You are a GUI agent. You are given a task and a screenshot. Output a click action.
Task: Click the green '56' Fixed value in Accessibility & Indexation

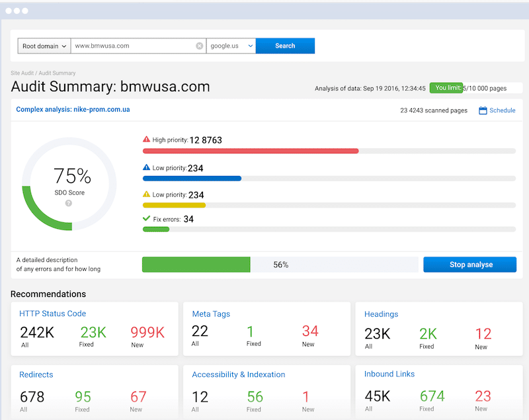click(x=255, y=397)
